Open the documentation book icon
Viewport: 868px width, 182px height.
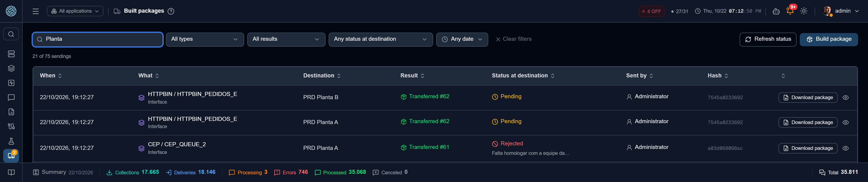(11, 172)
